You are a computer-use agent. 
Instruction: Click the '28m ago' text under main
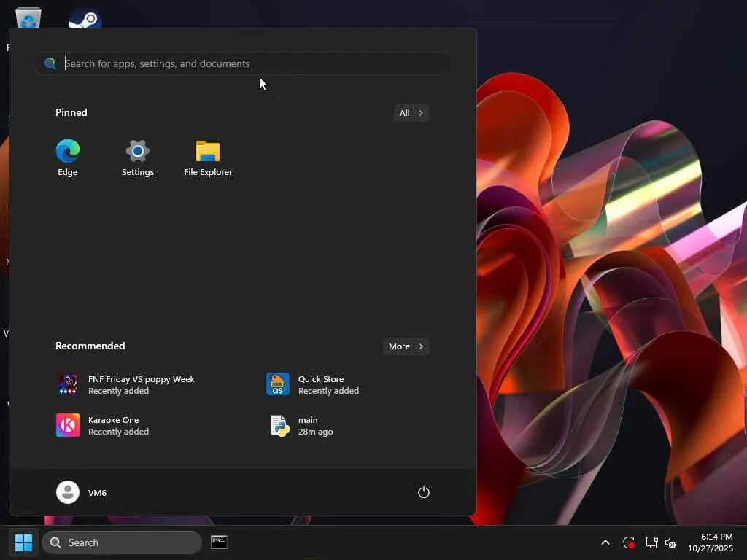315,432
